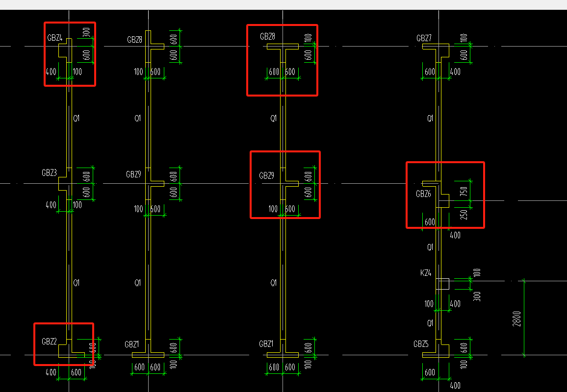The width and height of the screenshot is (567, 392).
Task: Click the Q1 wall label between GBZ3 and GBZ2
Action: [77, 283]
